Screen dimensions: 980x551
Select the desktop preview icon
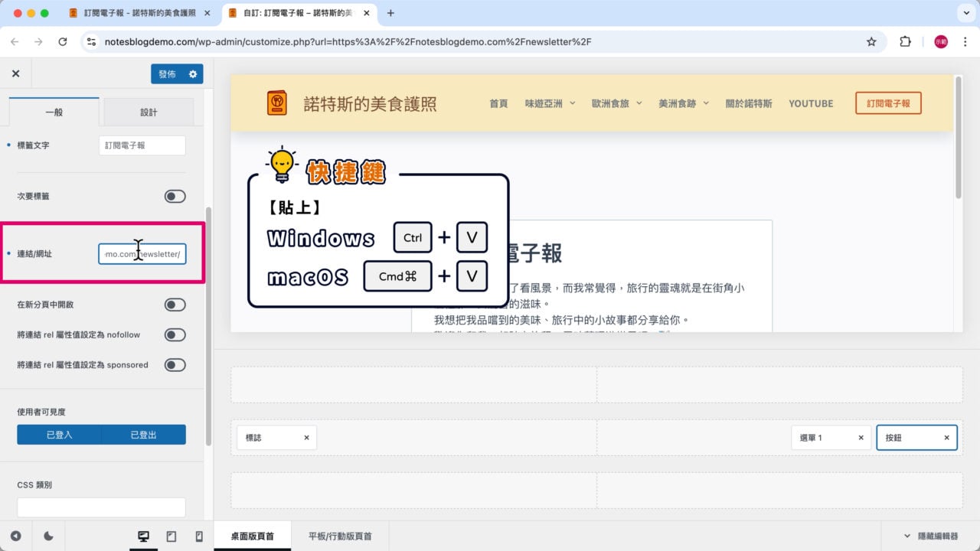(143, 536)
